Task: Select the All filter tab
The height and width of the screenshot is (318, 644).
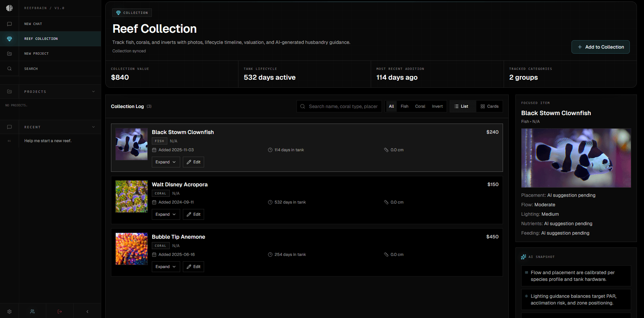Action: pyautogui.click(x=391, y=106)
